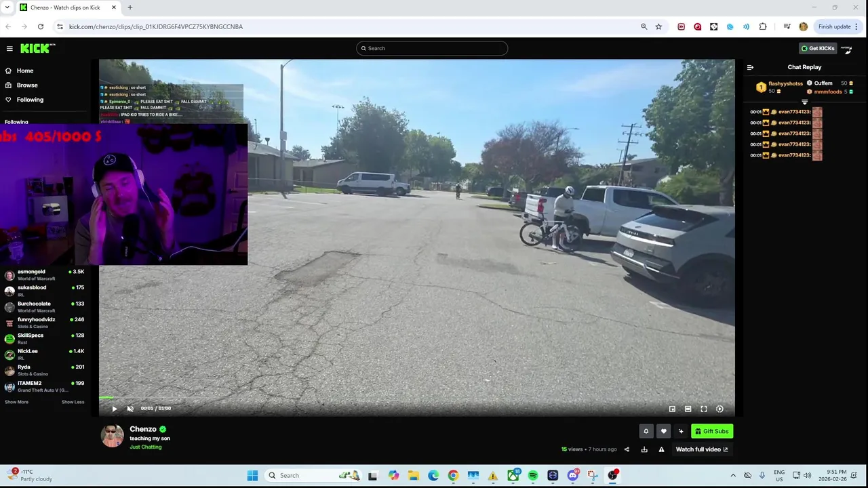Open the Just Chatting category
Screen dimensions: 868x488
[146, 447]
